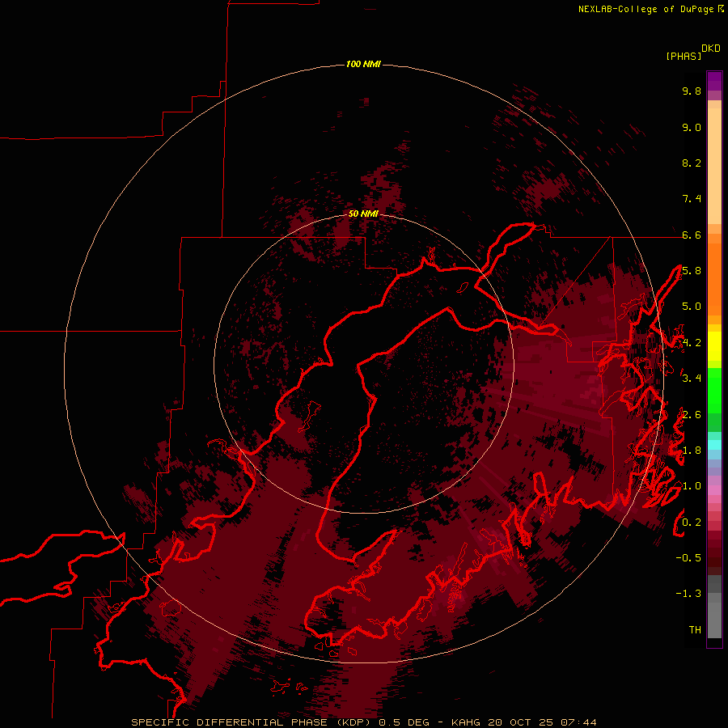This screenshot has width=728, height=728.
Task: Pick the gray bottom color bar segment
Action: (714, 616)
